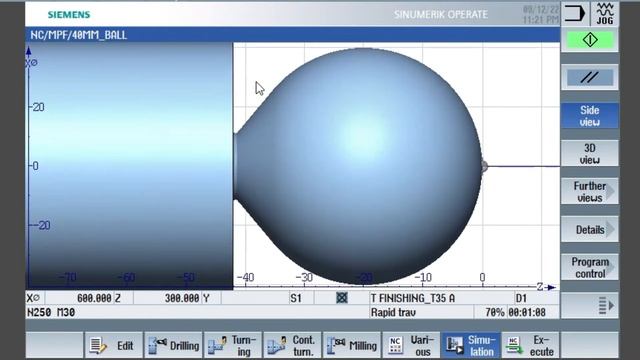Screen dimensions: 640x360
Task: Open the Further views submenu
Action: coord(590,191)
